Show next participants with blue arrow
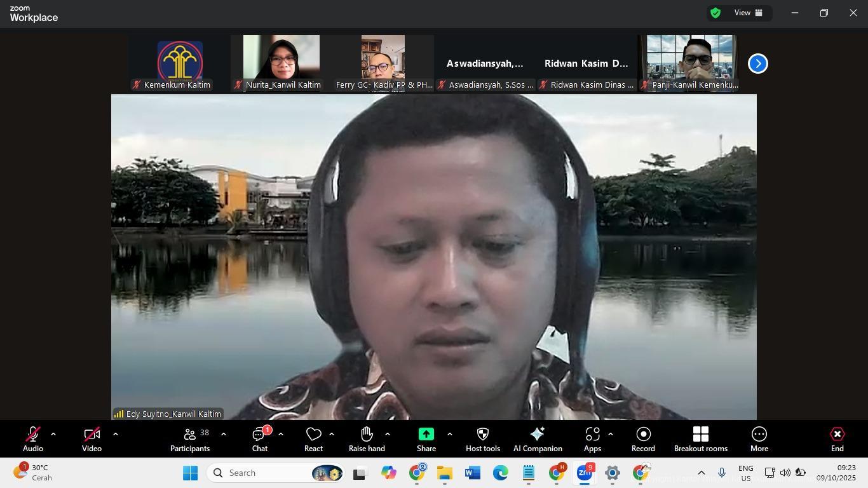The height and width of the screenshot is (488, 868). [757, 64]
